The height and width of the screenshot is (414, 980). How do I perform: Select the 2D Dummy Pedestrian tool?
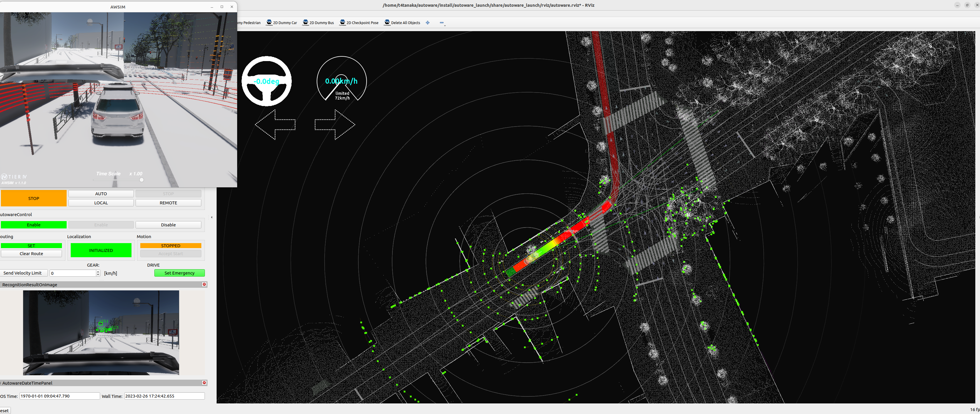(249, 23)
